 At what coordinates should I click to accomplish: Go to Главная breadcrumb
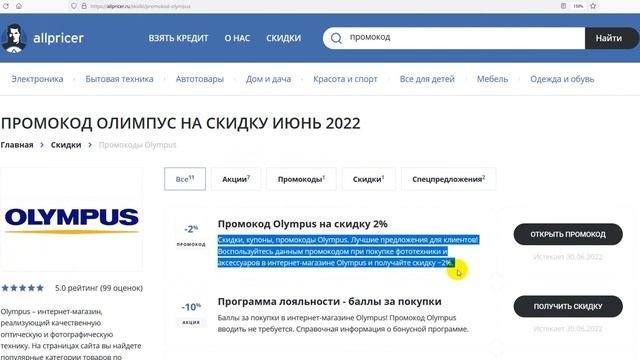(17, 145)
